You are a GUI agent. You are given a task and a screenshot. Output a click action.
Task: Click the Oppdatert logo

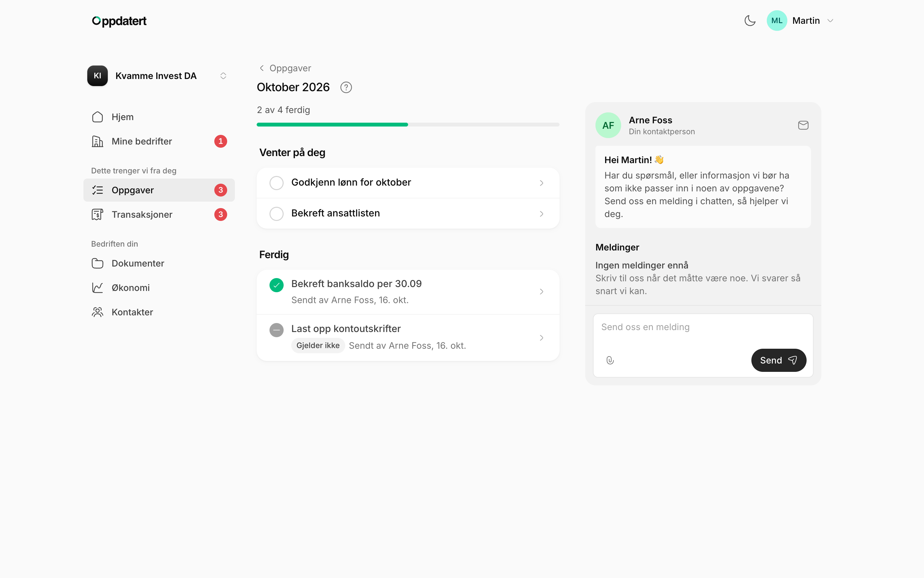[x=119, y=21]
